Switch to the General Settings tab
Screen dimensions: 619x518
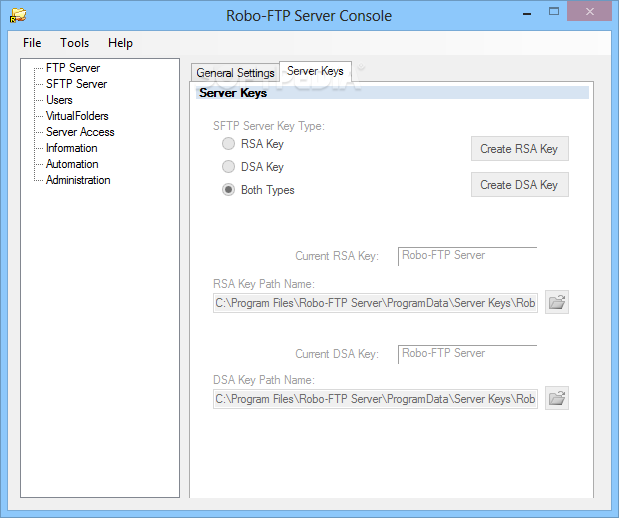tap(235, 73)
